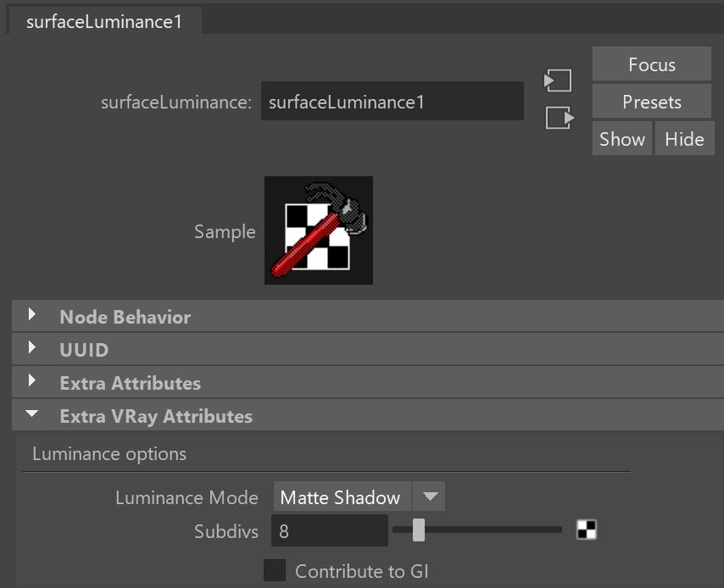Click the Hide button

pyautogui.click(x=685, y=138)
